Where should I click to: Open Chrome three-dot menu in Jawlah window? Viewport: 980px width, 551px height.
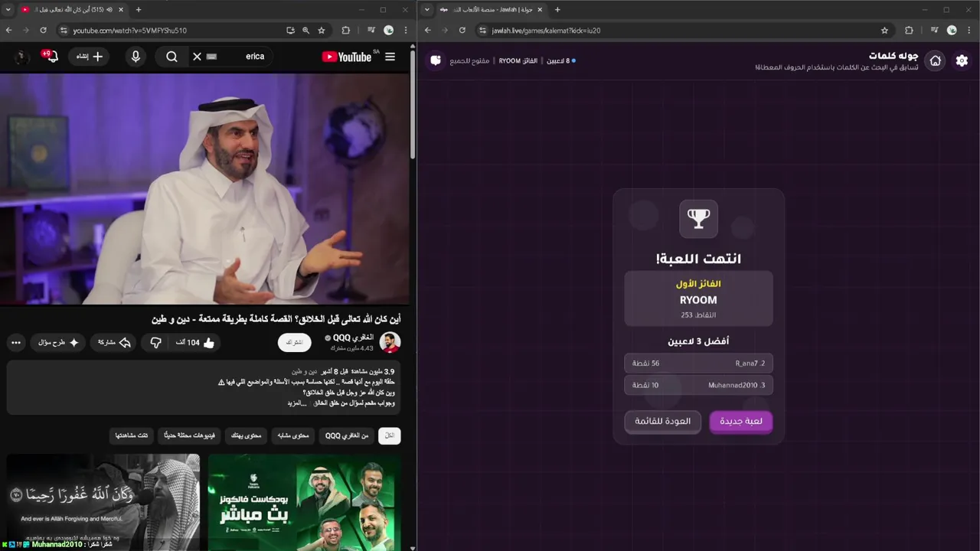969,31
